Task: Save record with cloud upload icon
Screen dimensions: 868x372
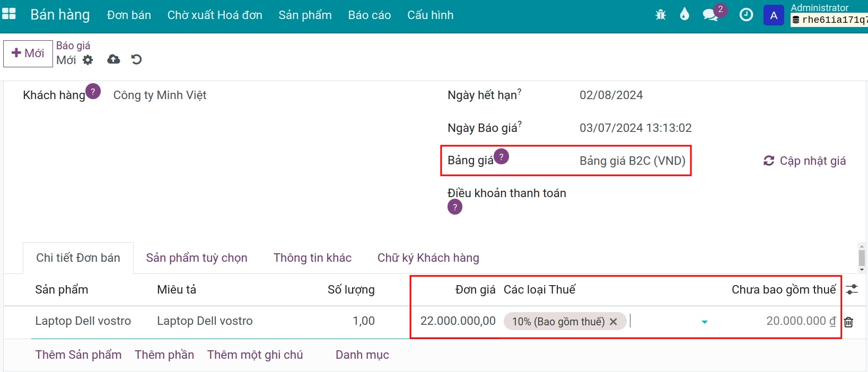Action: [x=113, y=59]
